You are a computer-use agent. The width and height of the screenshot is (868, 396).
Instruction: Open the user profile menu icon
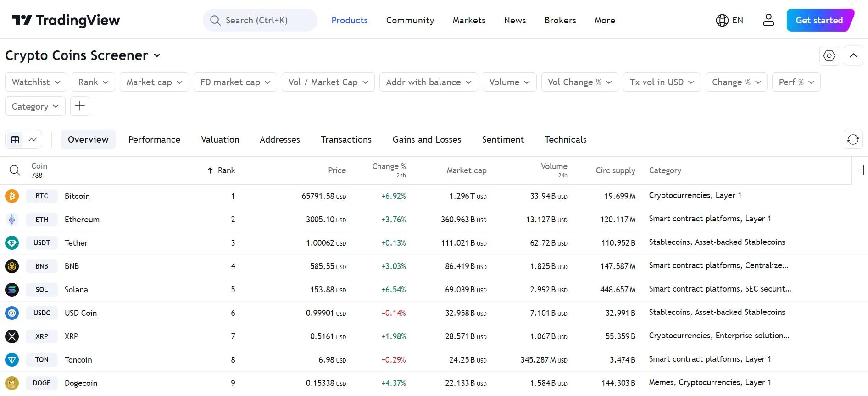768,20
